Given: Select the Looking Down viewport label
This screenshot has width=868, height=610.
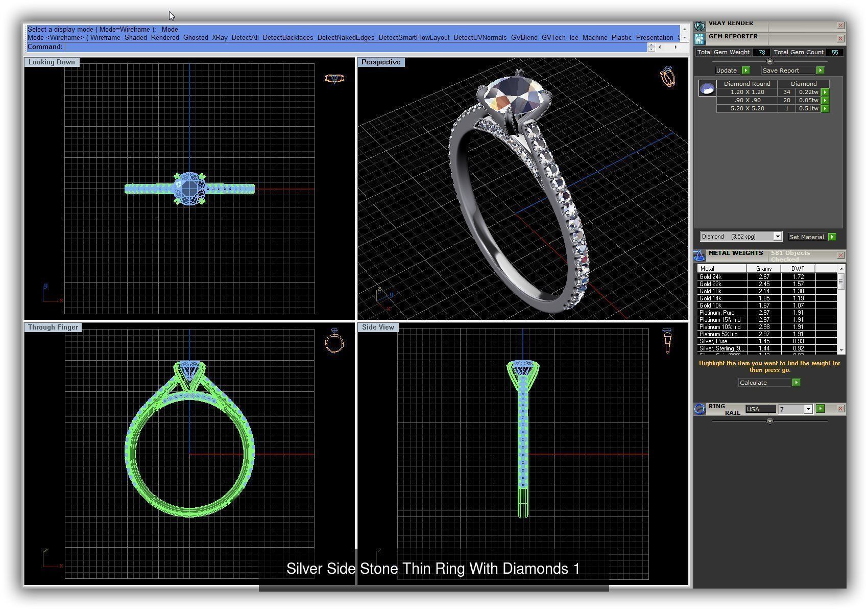Looking at the screenshot, I should (x=52, y=62).
